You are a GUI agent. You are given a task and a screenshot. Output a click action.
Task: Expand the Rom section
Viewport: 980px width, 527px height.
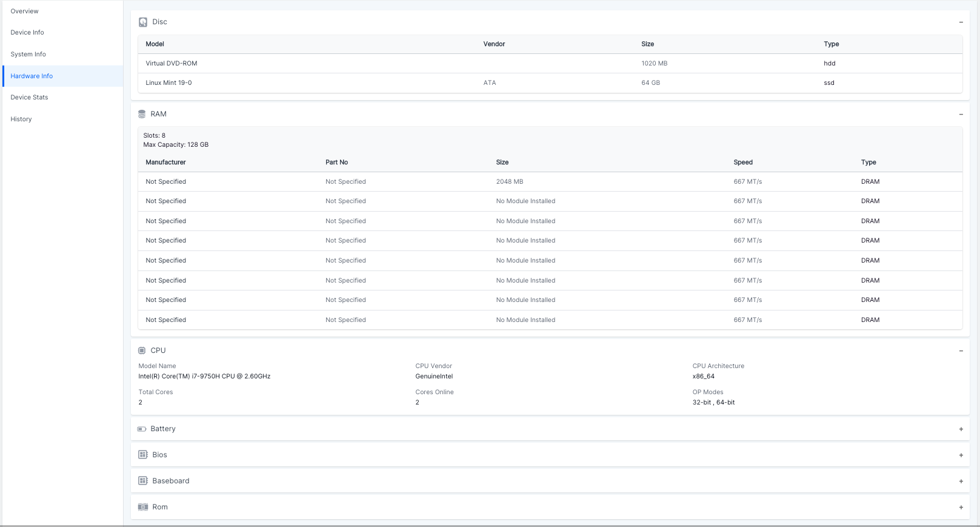(x=961, y=508)
